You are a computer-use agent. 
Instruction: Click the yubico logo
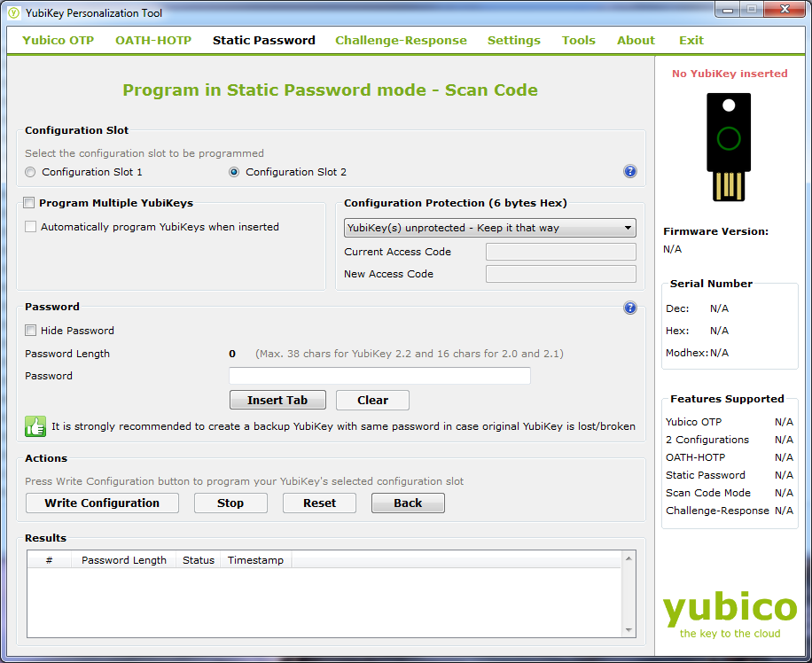tap(730, 615)
